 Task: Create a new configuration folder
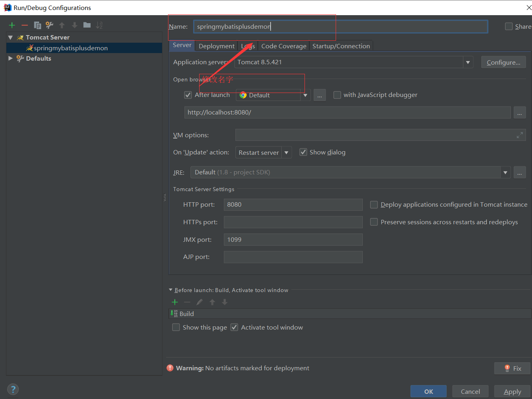pos(87,25)
